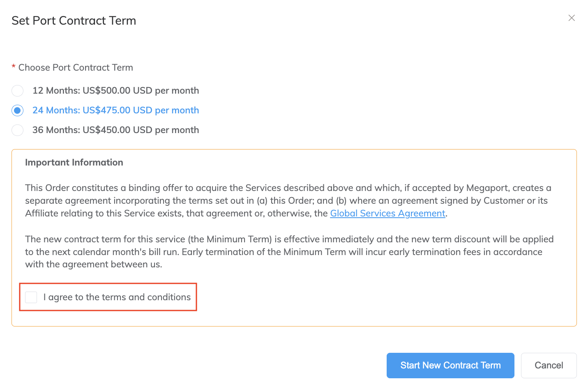Select the 36 Months contract term radio button
This screenshot has width=588, height=391.
click(18, 130)
